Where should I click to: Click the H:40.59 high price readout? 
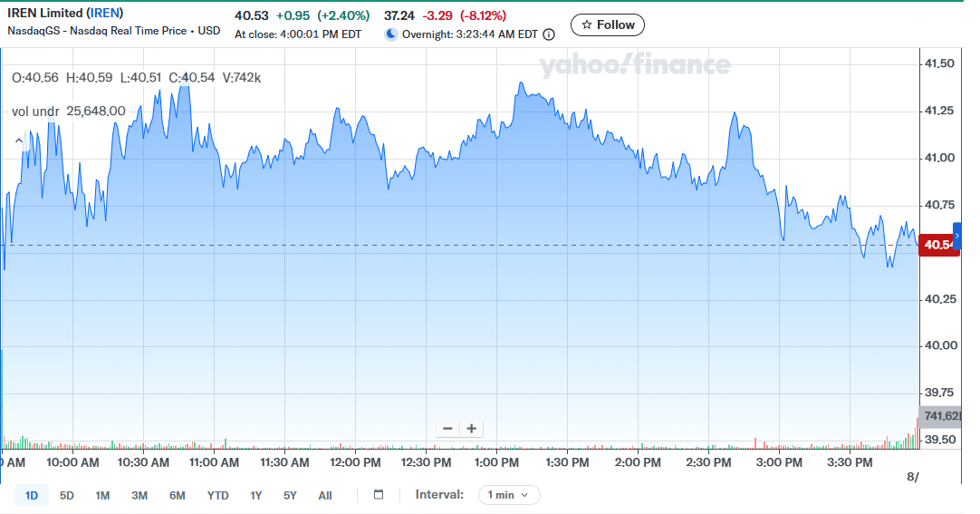90,78
